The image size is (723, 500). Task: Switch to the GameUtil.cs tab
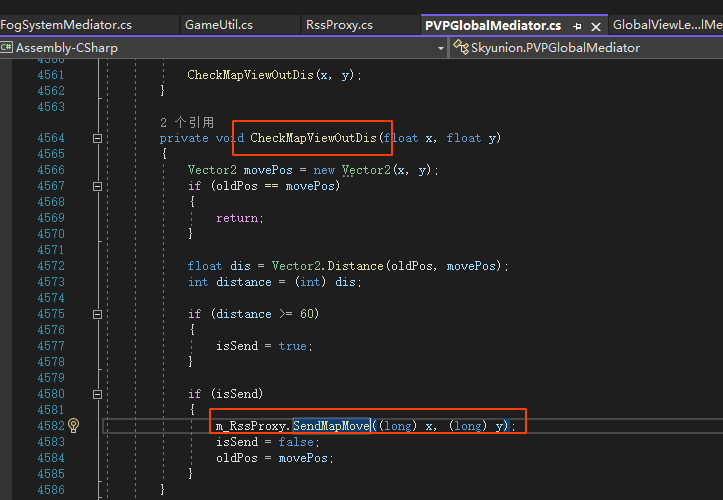click(x=218, y=24)
